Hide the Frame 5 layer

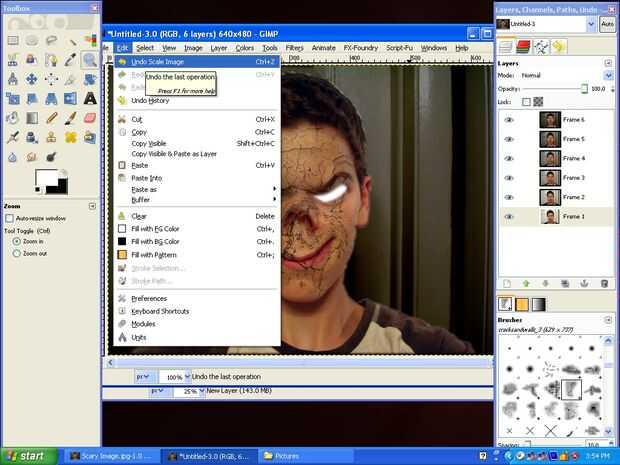(x=509, y=139)
